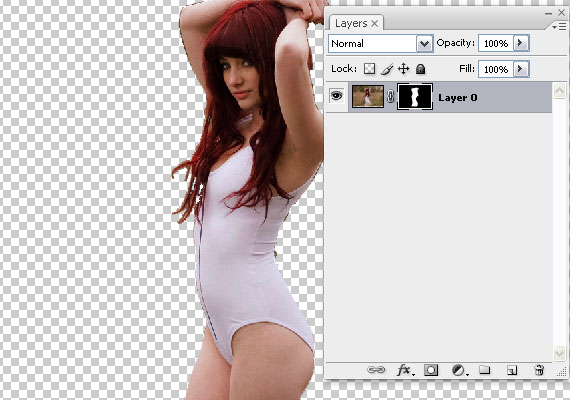Close the Layers tab
Viewport: 570px width, 400px height.
[374, 24]
